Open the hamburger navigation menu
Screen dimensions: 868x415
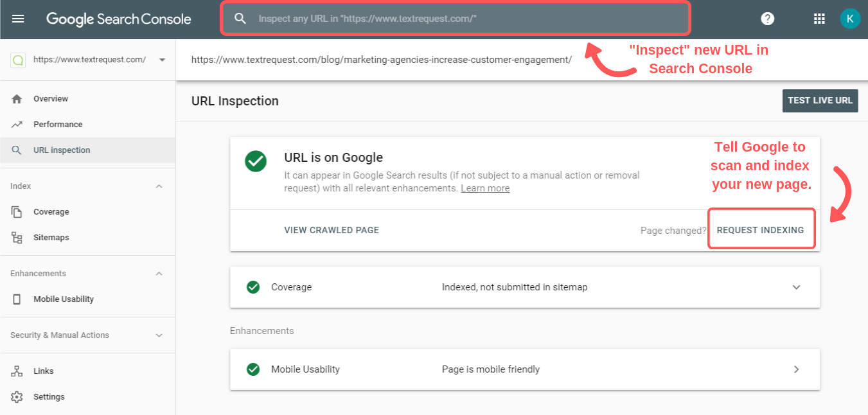click(x=18, y=19)
